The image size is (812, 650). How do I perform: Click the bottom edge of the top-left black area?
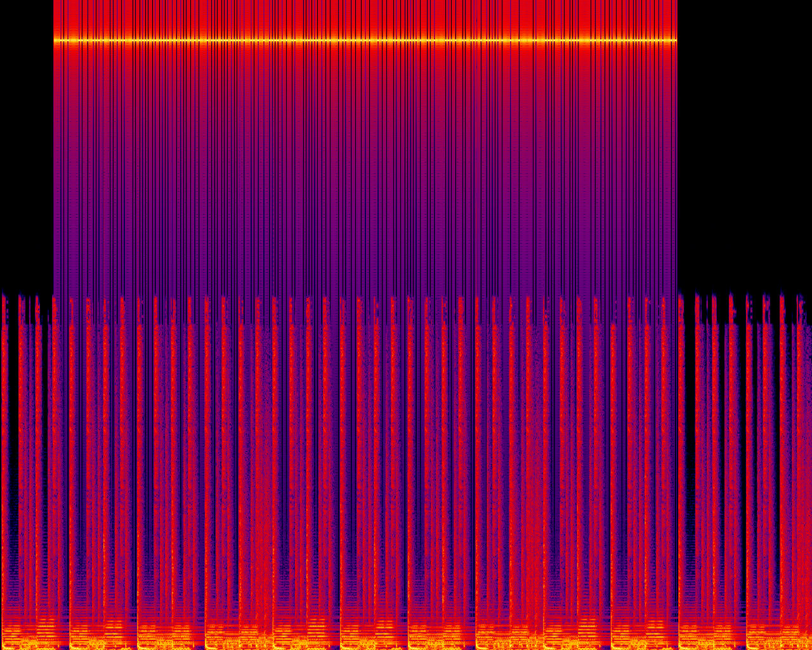point(26,289)
